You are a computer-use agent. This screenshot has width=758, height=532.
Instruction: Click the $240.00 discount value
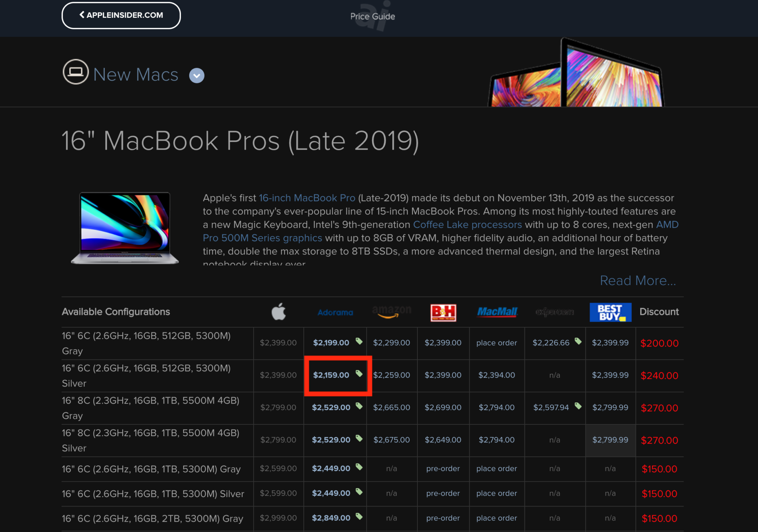[660, 376]
